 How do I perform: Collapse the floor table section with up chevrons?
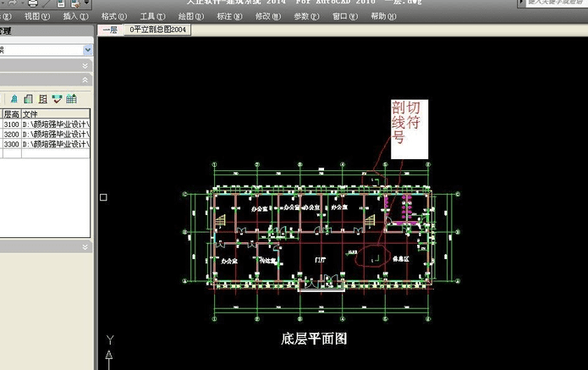pyautogui.click(x=85, y=80)
